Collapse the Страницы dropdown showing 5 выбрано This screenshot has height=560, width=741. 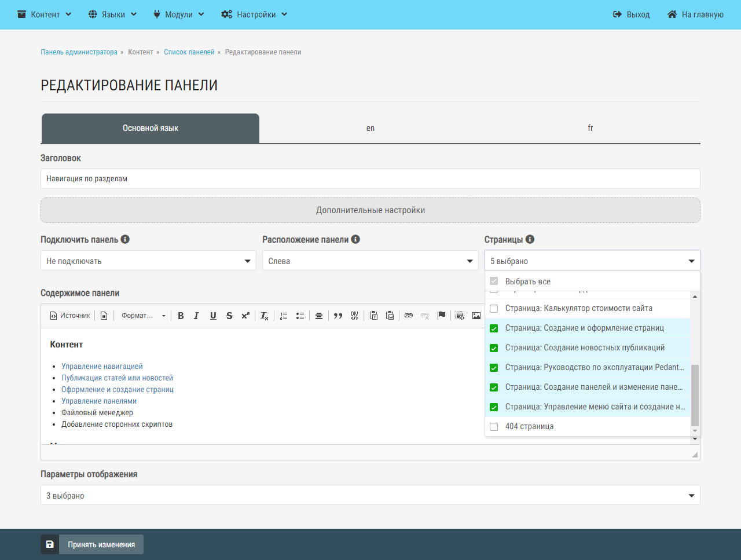592,261
